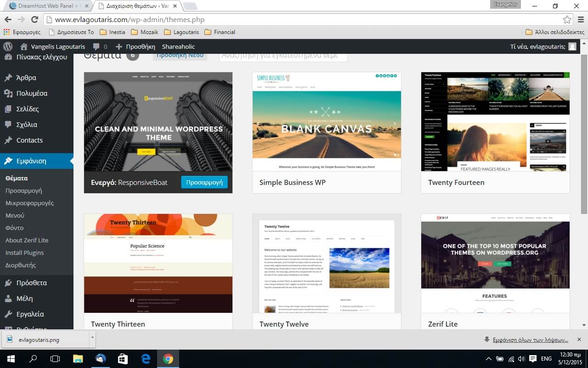Select the Zerif Lite theme thumbnail
Image resolution: width=588 pixels, height=368 pixels.
pyautogui.click(x=495, y=263)
